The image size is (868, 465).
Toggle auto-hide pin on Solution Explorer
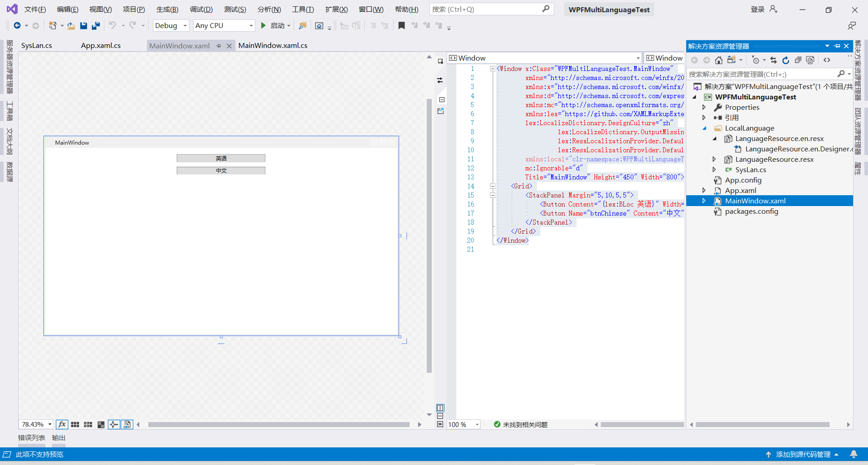(837, 46)
